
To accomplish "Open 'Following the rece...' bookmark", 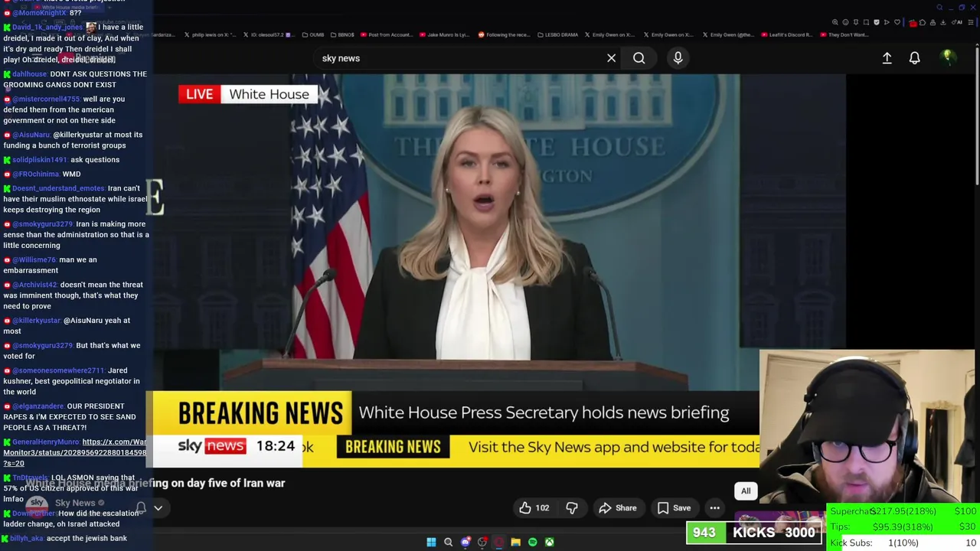I will click(x=503, y=34).
